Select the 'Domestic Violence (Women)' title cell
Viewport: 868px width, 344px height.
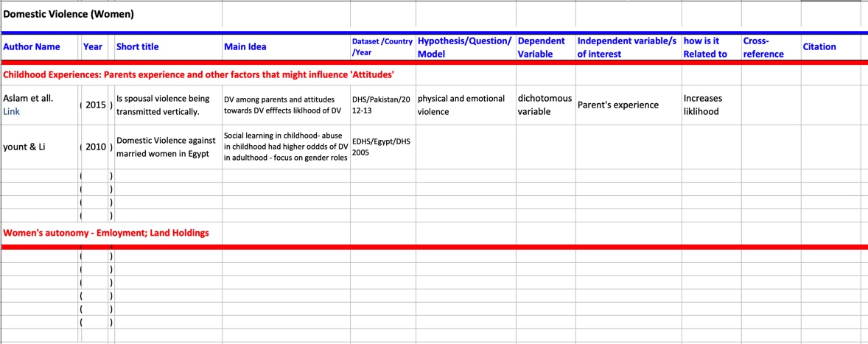(x=58, y=14)
